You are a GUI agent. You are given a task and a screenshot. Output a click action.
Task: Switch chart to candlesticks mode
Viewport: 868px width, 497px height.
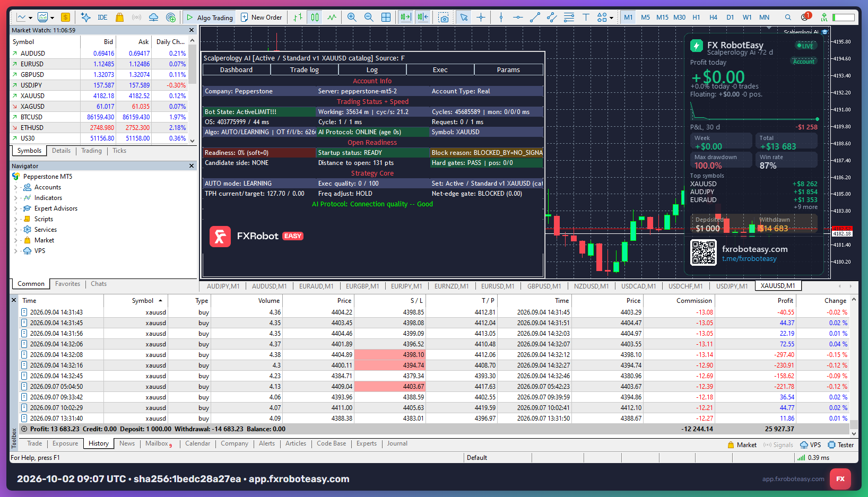point(315,18)
